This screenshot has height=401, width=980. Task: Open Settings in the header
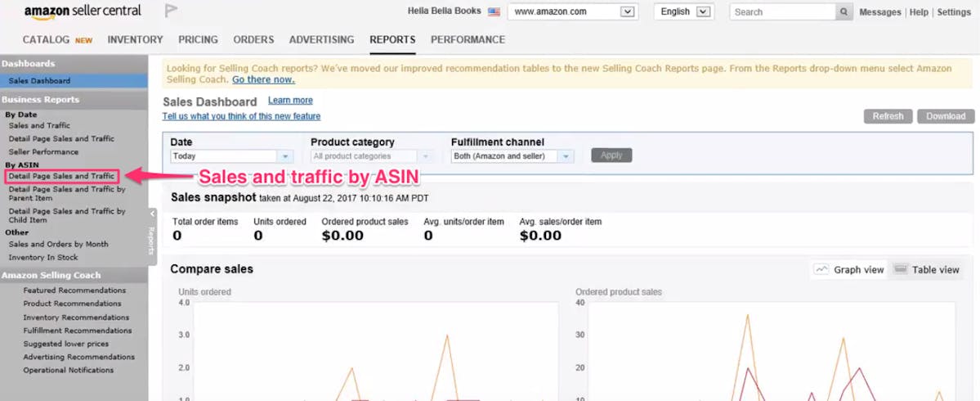pyautogui.click(x=954, y=12)
